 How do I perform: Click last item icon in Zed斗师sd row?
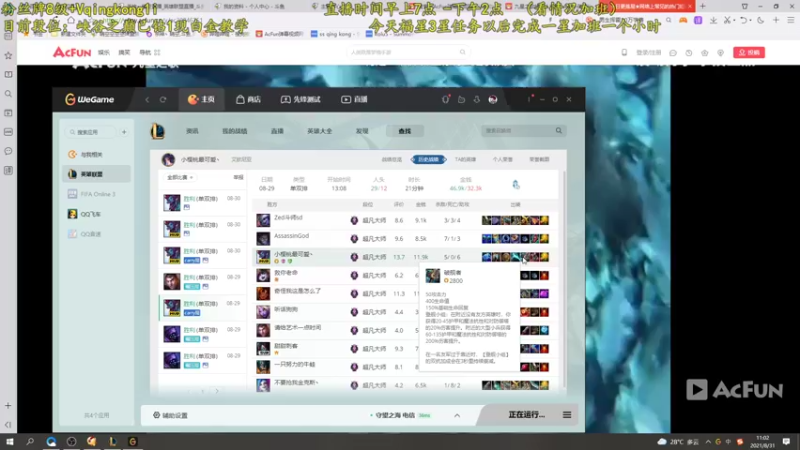[544, 220]
